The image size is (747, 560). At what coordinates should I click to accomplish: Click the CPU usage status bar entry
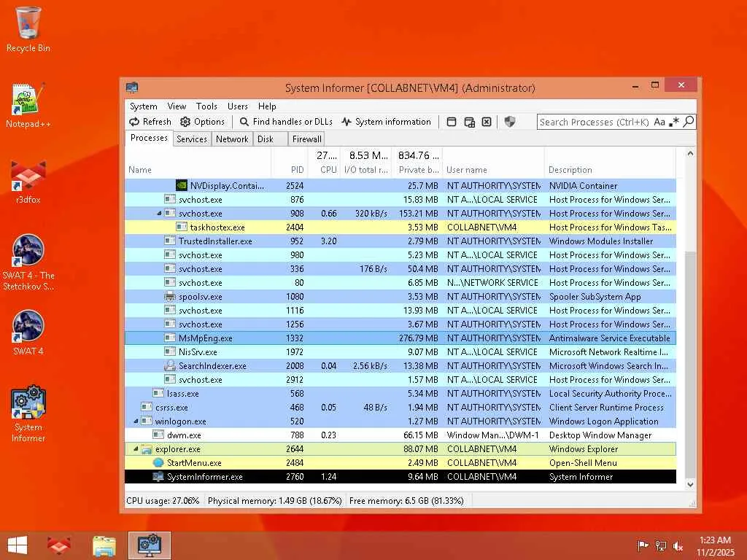click(x=163, y=501)
